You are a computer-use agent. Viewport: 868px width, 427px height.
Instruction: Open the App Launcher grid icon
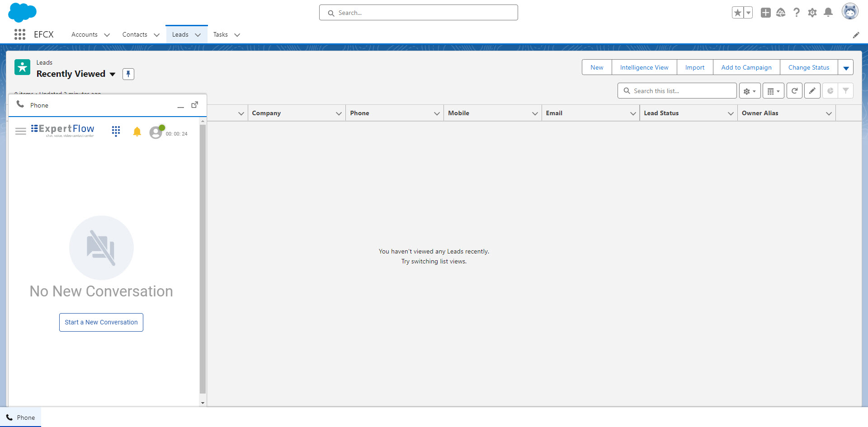pos(19,34)
